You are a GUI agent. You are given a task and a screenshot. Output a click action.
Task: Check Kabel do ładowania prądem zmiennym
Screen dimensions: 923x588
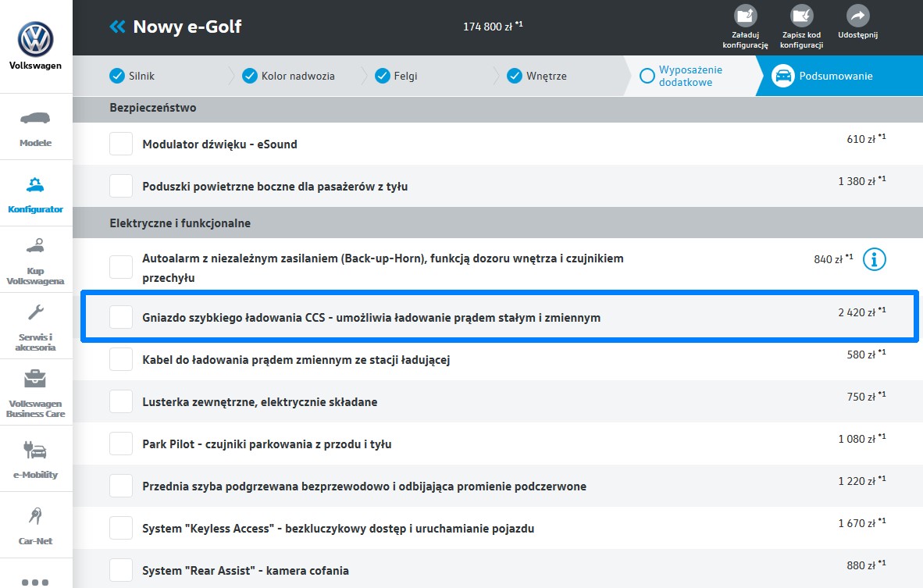click(x=121, y=359)
